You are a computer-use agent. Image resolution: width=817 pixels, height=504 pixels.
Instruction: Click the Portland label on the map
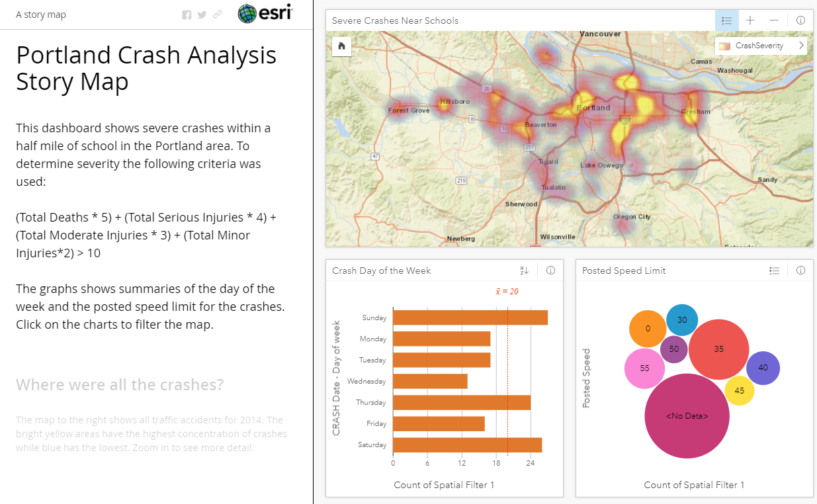pyautogui.click(x=593, y=107)
